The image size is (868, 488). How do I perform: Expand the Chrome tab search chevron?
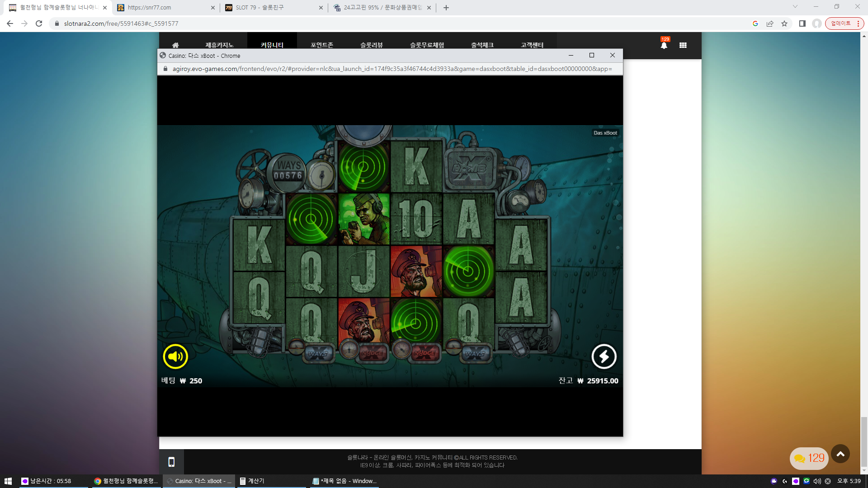point(795,7)
